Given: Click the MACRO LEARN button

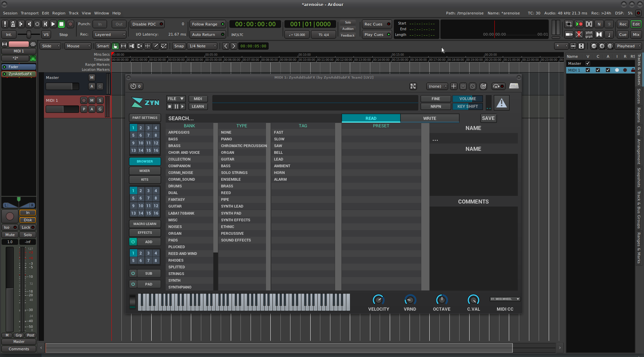Looking at the screenshot, I should 145,224.
